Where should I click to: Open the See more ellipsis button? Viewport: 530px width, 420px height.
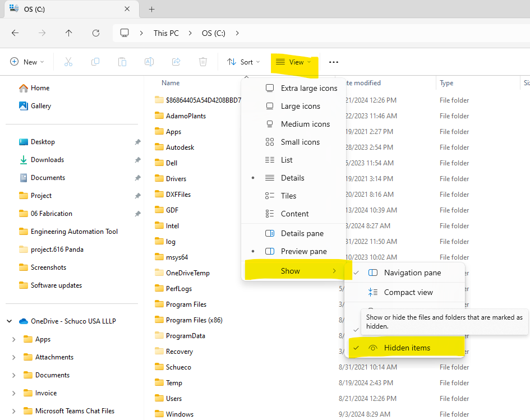[334, 62]
